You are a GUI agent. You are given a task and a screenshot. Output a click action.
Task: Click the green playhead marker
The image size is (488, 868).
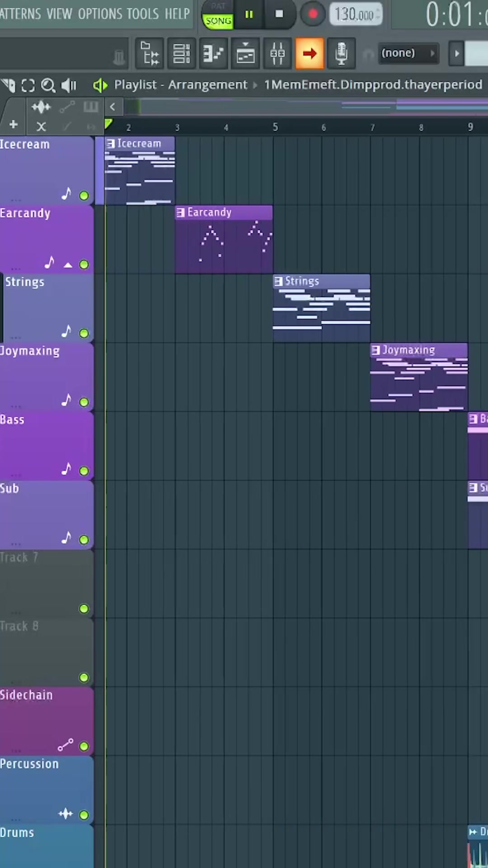point(108,124)
